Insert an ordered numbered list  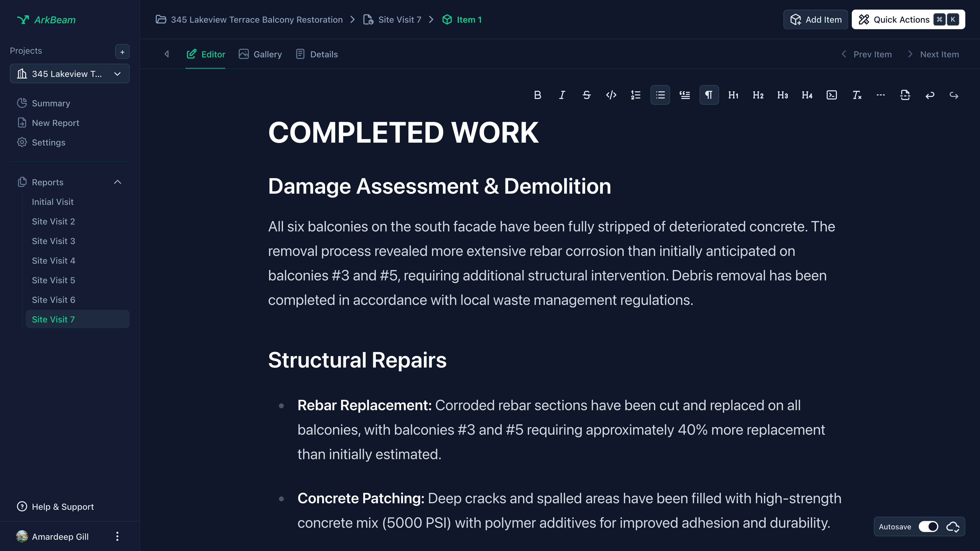(x=635, y=95)
